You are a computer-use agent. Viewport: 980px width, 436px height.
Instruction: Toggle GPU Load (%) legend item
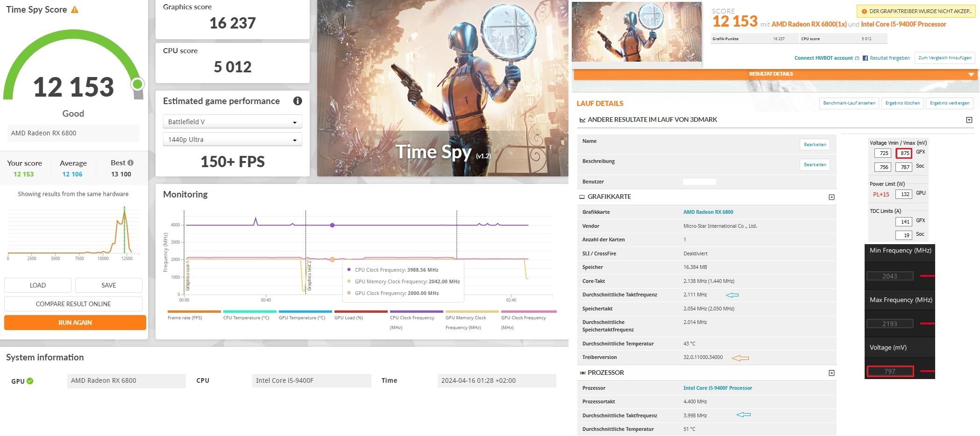(361, 315)
